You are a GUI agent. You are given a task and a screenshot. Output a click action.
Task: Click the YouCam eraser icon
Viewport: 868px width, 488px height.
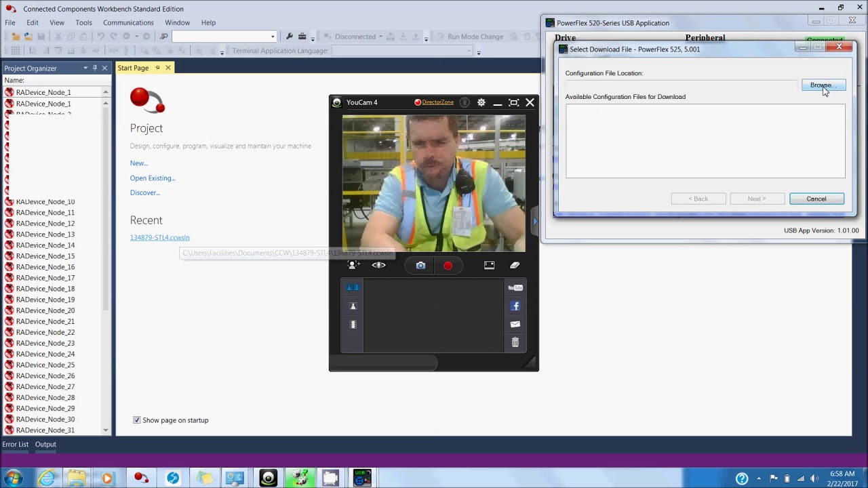(515, 265)
